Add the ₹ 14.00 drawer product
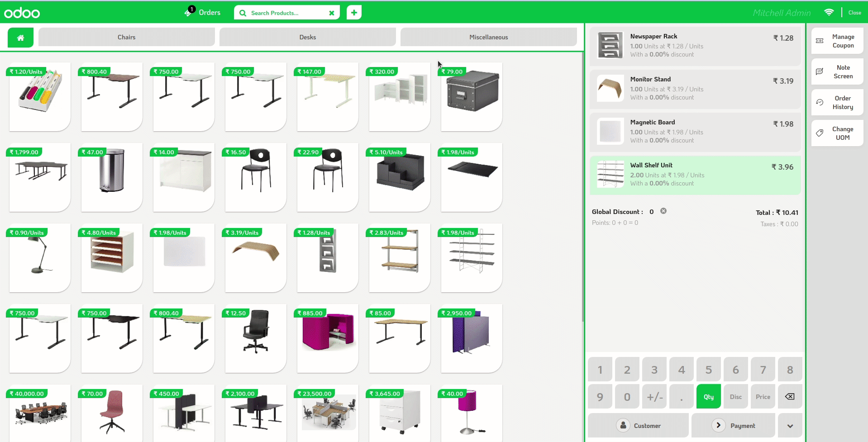This screenshot has width=868, height=442. (184, 177)
